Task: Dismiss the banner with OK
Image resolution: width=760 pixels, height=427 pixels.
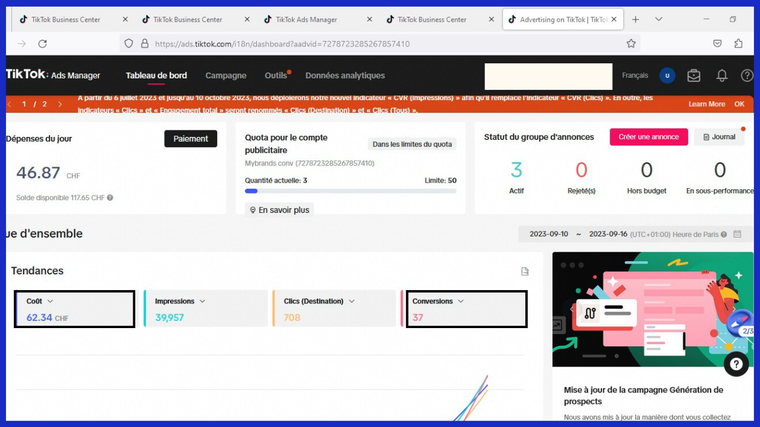Action: coord(739,104)
